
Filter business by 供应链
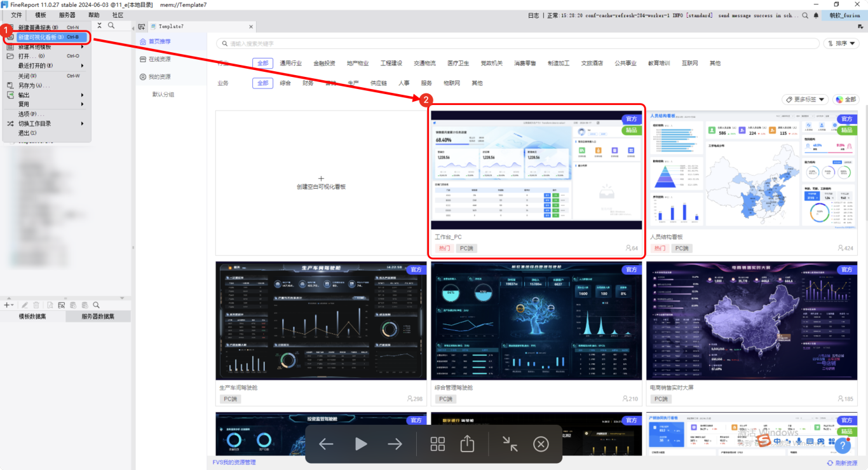click(x=379, y=83)
